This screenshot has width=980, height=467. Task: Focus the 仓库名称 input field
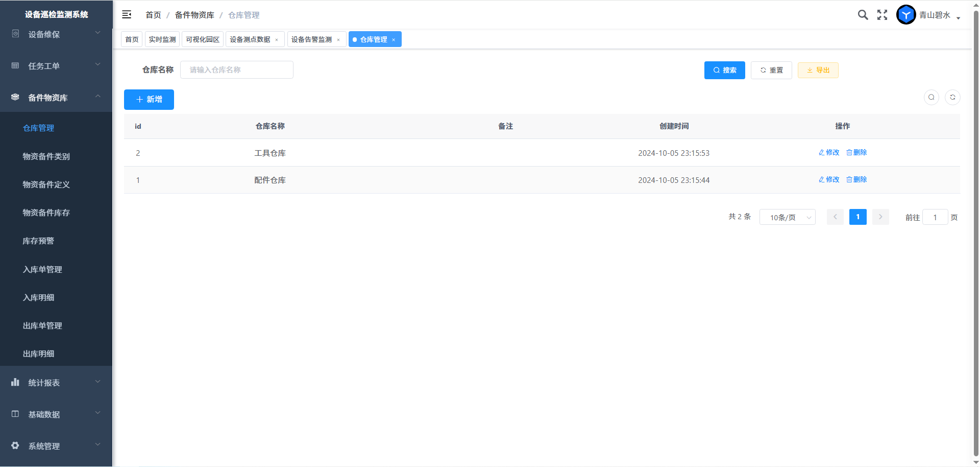click(x=237, y=70)
